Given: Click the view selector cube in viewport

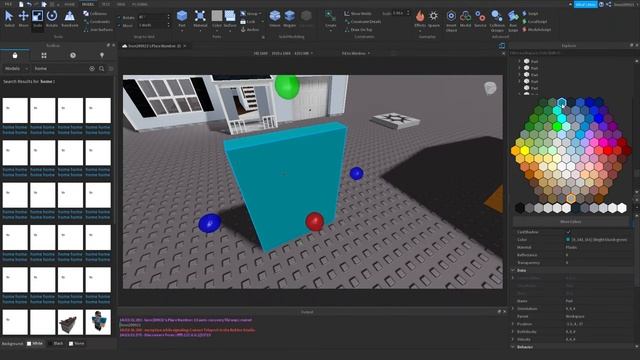Looking at the screenshot, I should tap(490, 88).
